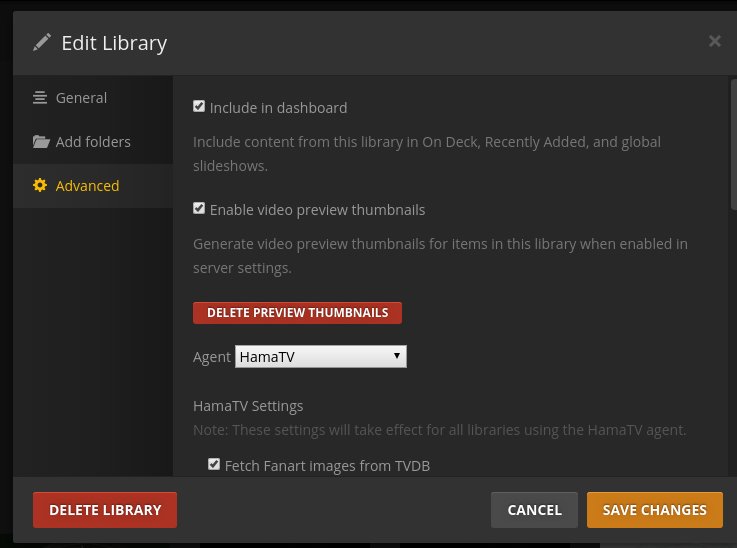Click the dialog's vertical scrollbar thumb

(733, 144)
